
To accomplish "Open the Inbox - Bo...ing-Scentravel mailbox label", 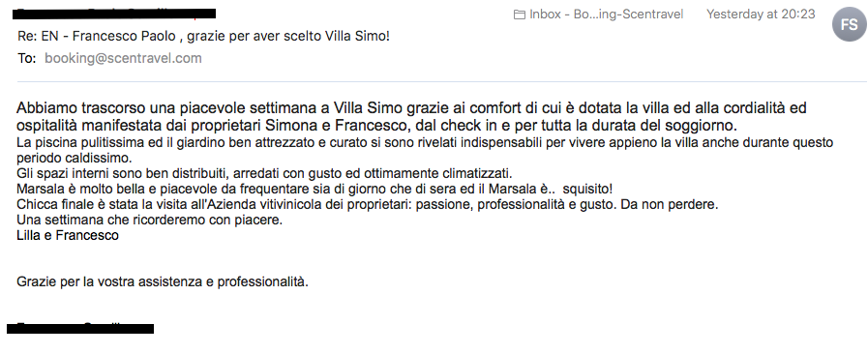I will [606, 15].
